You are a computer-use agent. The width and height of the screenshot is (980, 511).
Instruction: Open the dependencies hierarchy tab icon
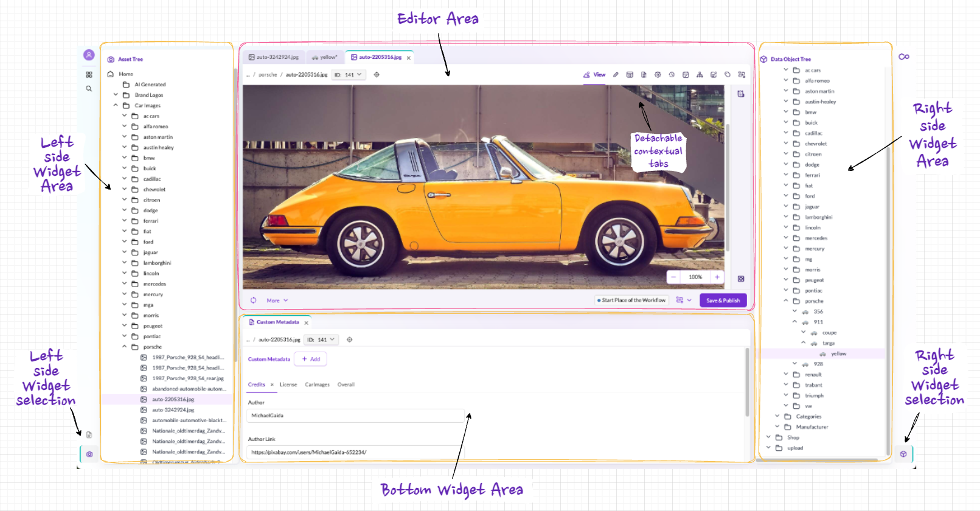700,75
